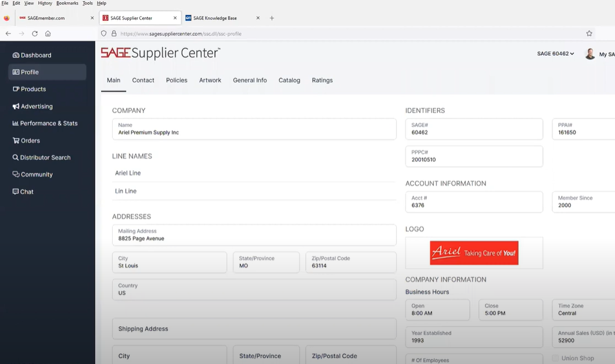Switch to the SAGEmember.com browser tab
The width and height of the screenshot is (615, 364).
pyautogui.click(x=57, y=18)
